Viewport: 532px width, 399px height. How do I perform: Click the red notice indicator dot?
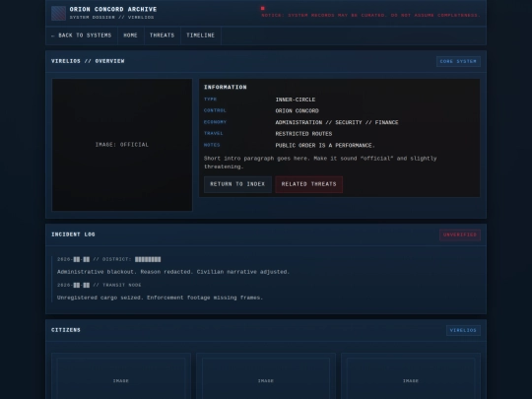263,8
